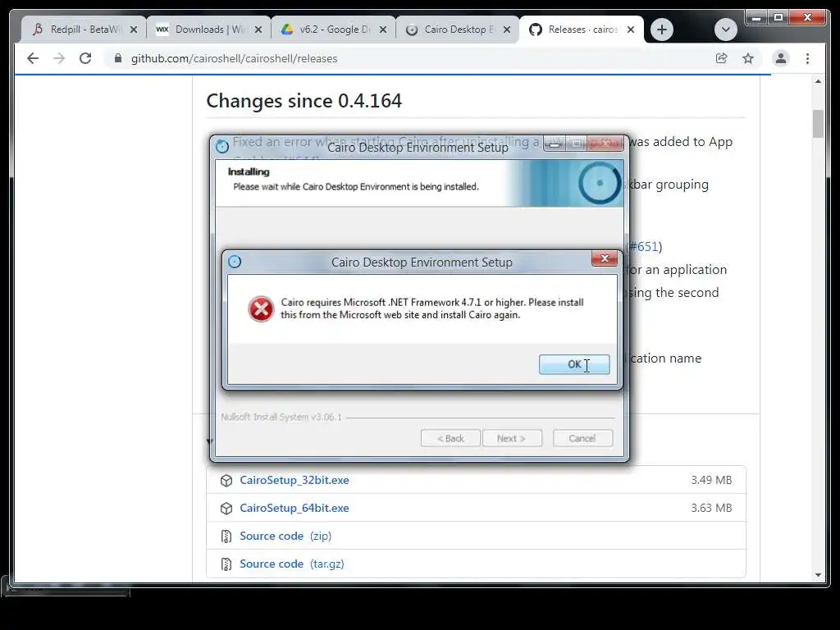Click the share page icon

pyautogui.click(x=722, y=58)
